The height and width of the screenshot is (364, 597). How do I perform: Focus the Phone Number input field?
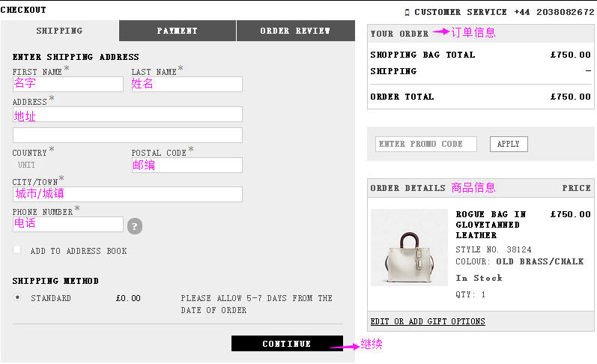tap(68, 224)
